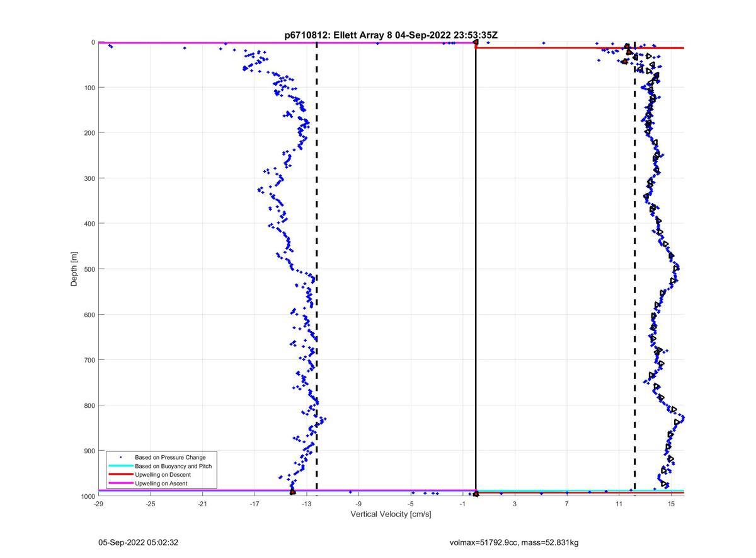Click x-axis tick label '15'
Image resolution: width=756 pixels, height=558 pixels.
click(x=671, y=504)
